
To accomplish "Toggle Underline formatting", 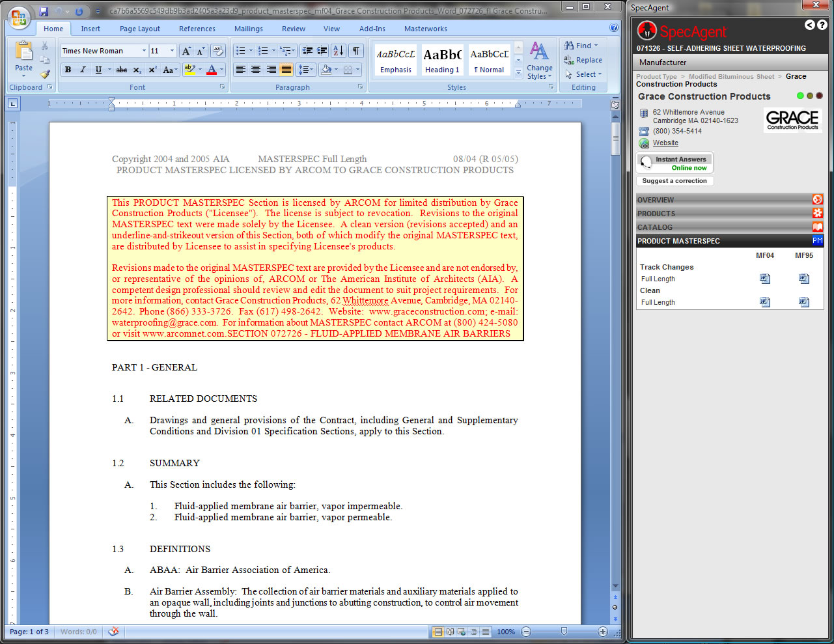I will click(x=98, y=70).
